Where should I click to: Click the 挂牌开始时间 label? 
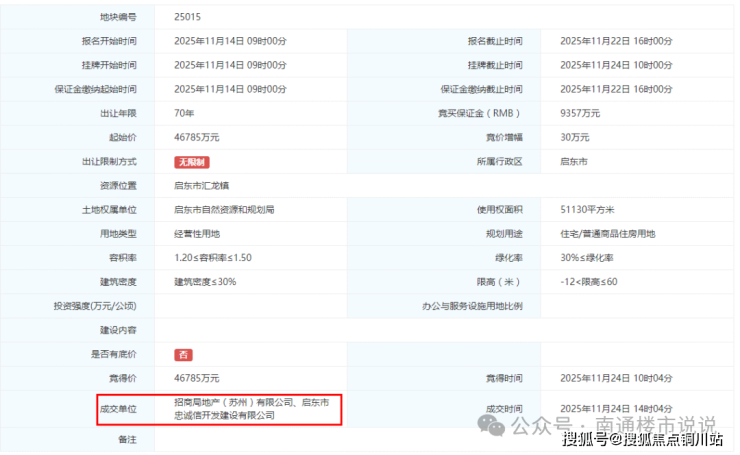tap(109, 65)
